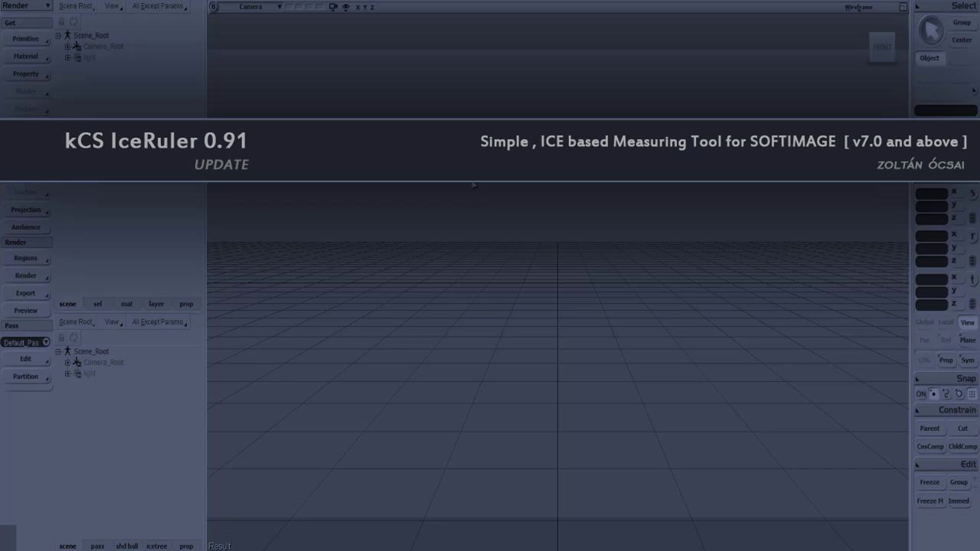The width and height of the screenshot is (980, 551).
Task: Toggle the Sym symmetry button
Action: 967,360
